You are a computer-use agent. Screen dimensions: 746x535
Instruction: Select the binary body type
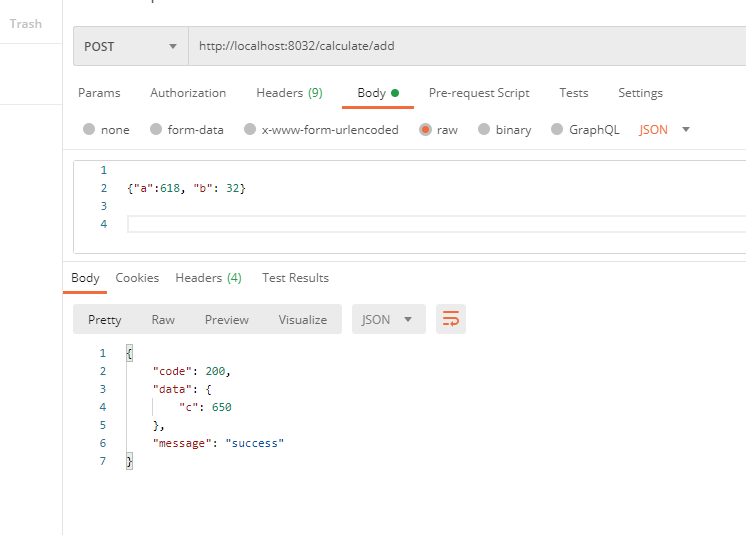[504, 130]
